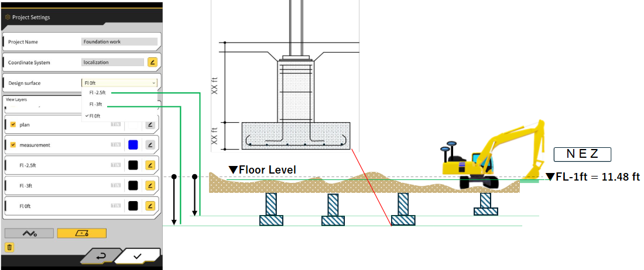Open the Design surface dropdown
The height and width of the screenshot is (270, 644).
(x=119, y=83)
